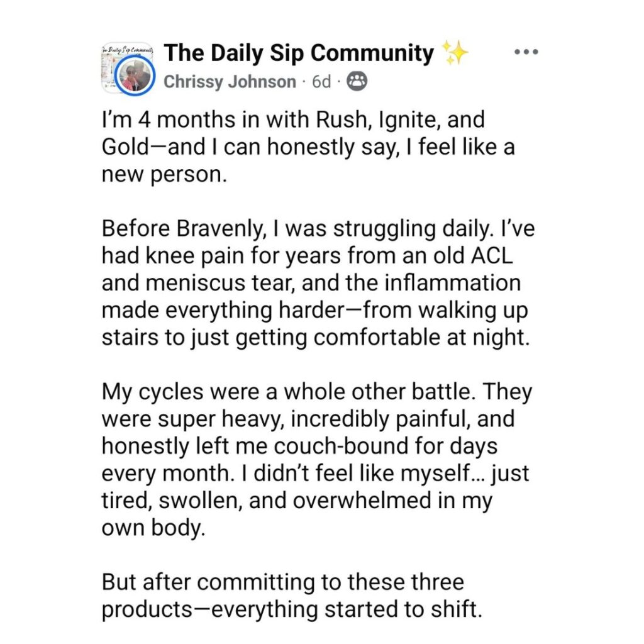Image resolution: width=644 pixels, height=644 pixels.
Task: View Chrissy Johnson's profile via author name
Action: [230, 82]
